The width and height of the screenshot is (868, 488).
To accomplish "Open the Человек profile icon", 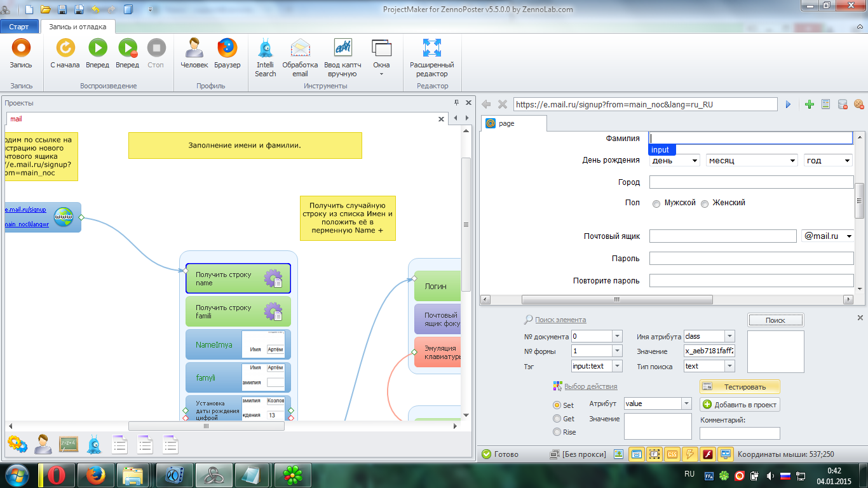I will tap(194, 48).
